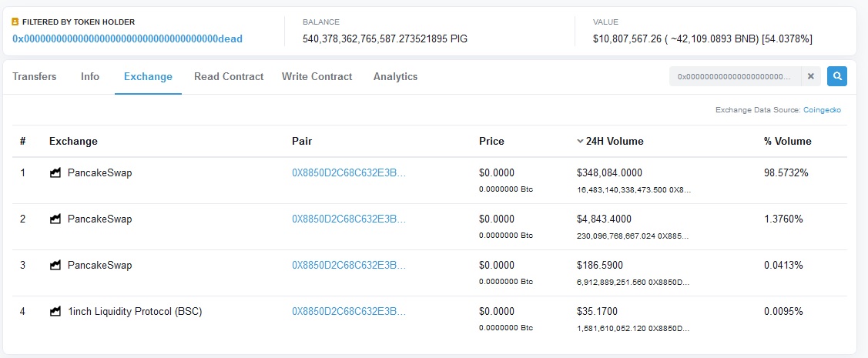Viewport: 868px width, 358px height.
Task: Click the $4,843.4000 volume value
Action: click(x=604, y=219)
